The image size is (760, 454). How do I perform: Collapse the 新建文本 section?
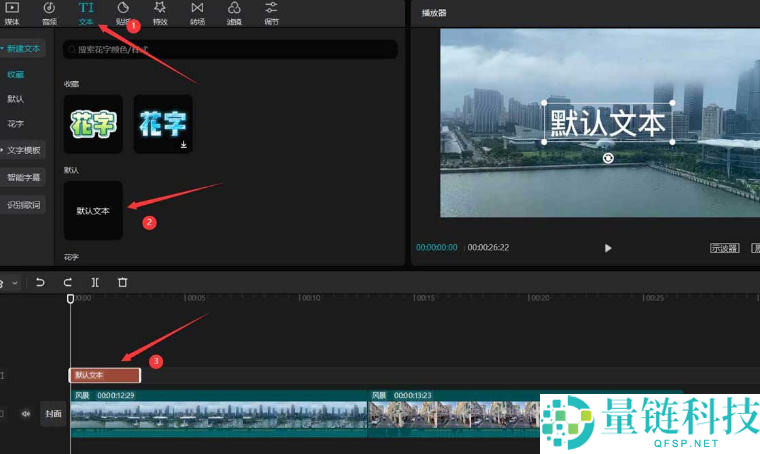(x=23, y=48)
